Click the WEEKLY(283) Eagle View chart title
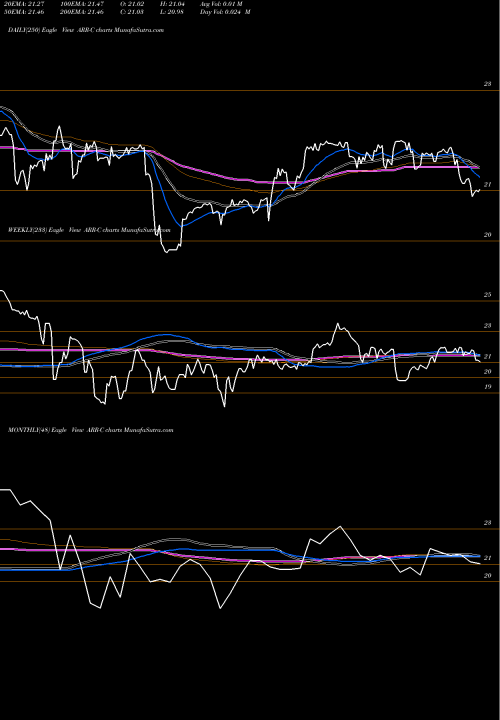Screen dimensions: 500x720 coord(89,230)
